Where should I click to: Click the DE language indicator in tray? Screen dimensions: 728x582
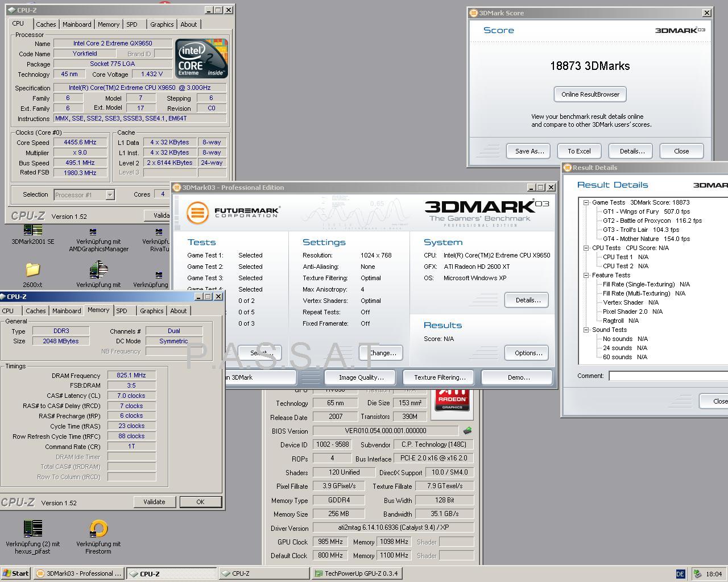click(x=680, y=573)
